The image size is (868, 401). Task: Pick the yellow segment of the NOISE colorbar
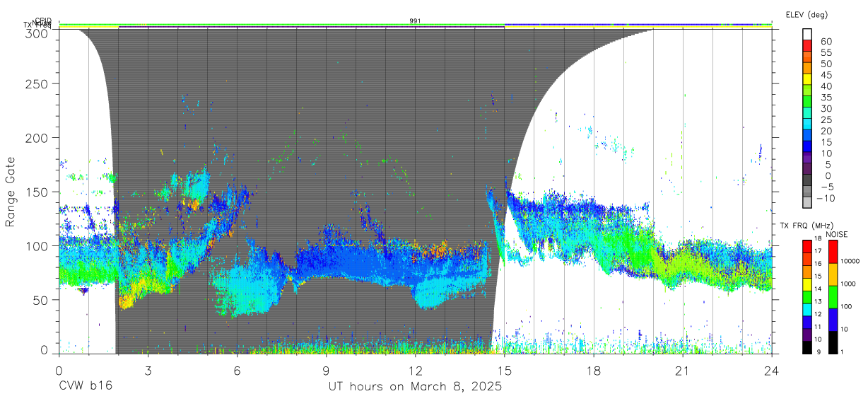pos(833,274)
